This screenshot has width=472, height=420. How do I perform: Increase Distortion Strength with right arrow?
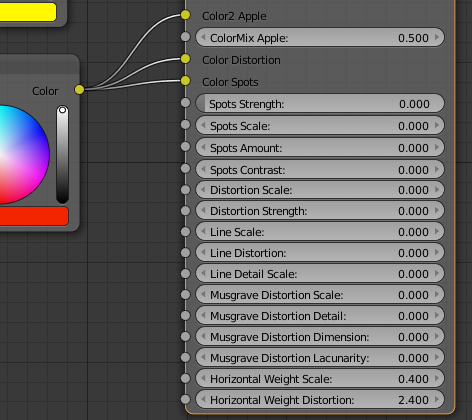(437, 210)
